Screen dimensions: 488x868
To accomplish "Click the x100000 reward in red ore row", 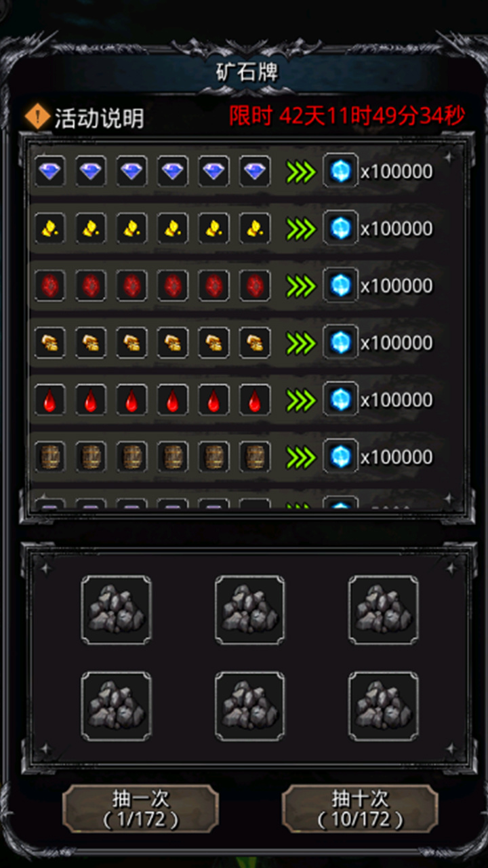I will (396, 286).
